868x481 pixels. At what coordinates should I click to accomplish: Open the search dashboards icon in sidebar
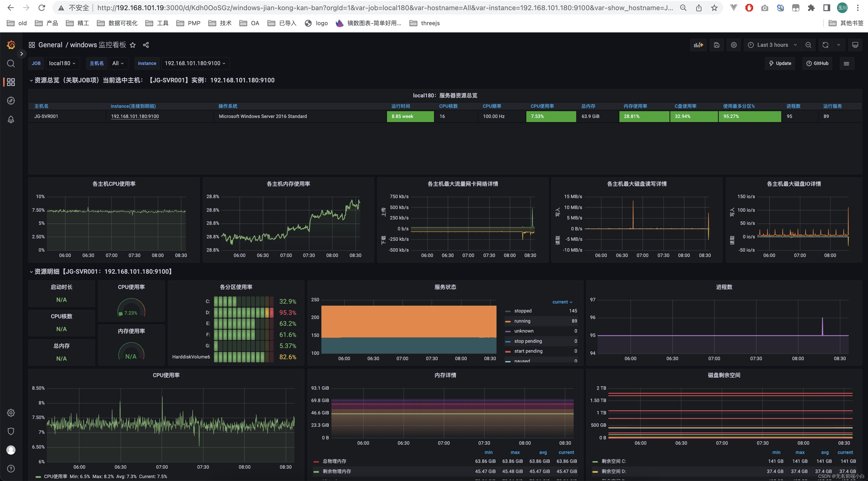[11, 63]
